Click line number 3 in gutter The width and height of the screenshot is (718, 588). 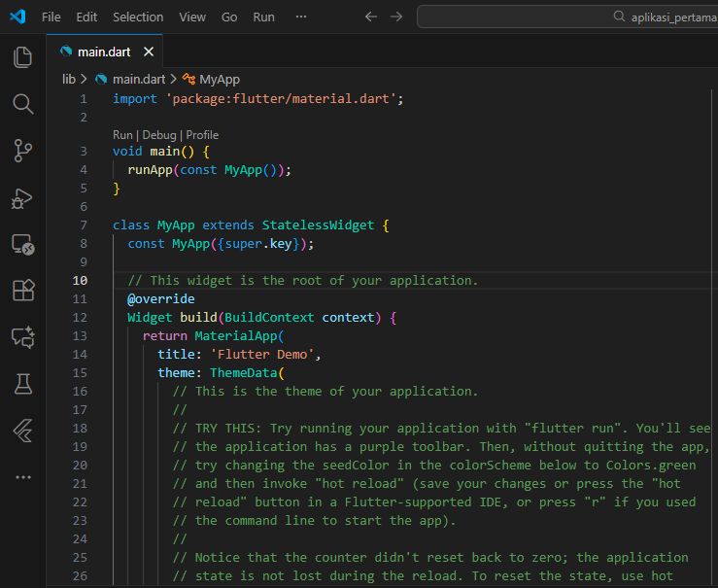coord(84,151)
